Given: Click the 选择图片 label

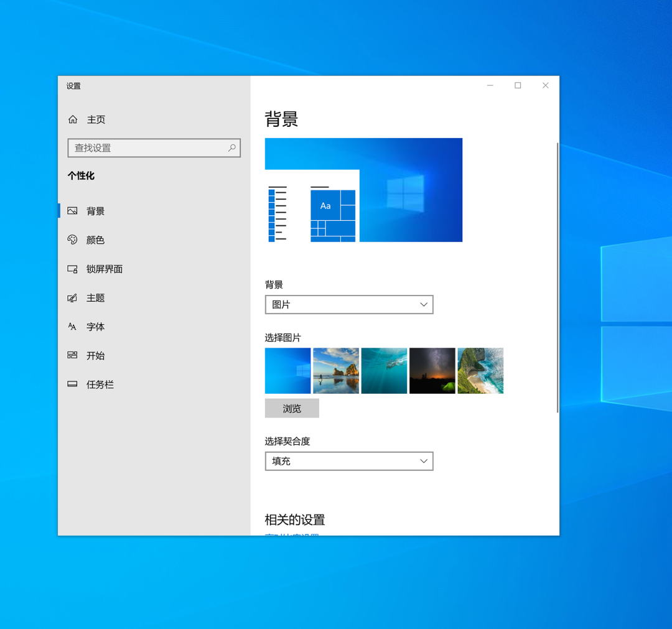Looking at the screenshot, I should [x=283, y=338].
